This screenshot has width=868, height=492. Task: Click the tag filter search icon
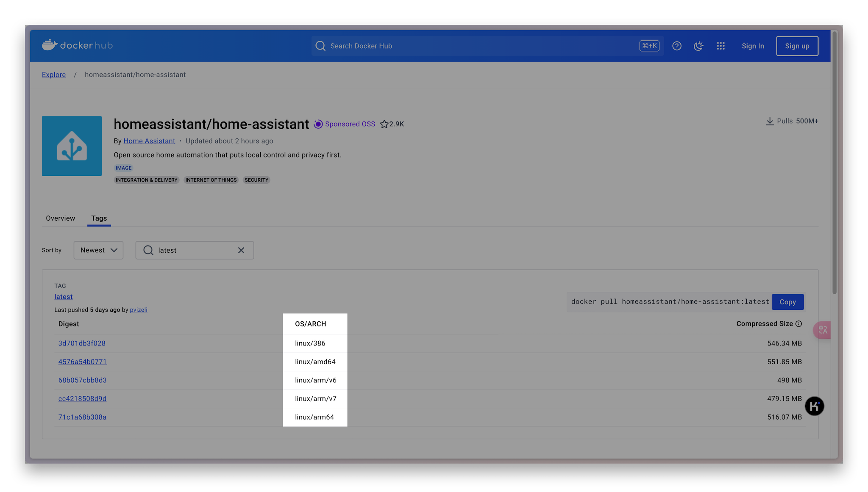point(148,250)
